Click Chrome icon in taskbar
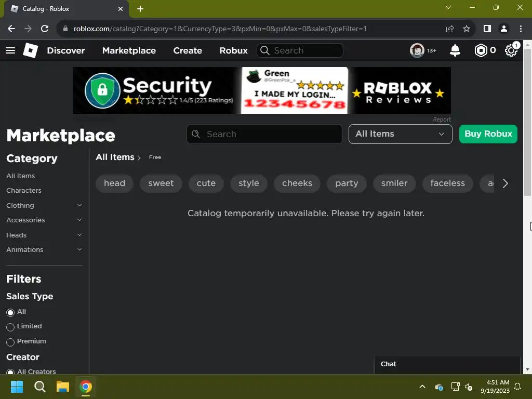This screenshot has height=399, width=532. tap(86, 387)
